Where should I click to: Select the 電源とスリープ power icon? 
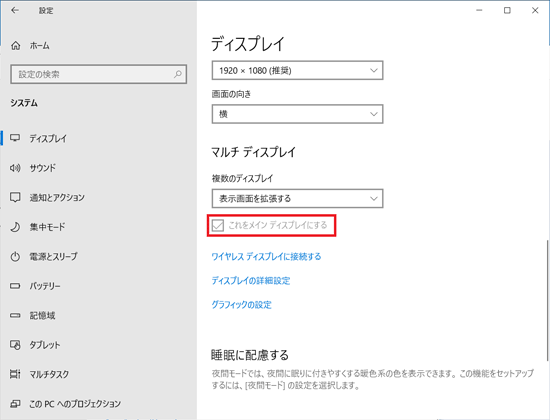15,256
